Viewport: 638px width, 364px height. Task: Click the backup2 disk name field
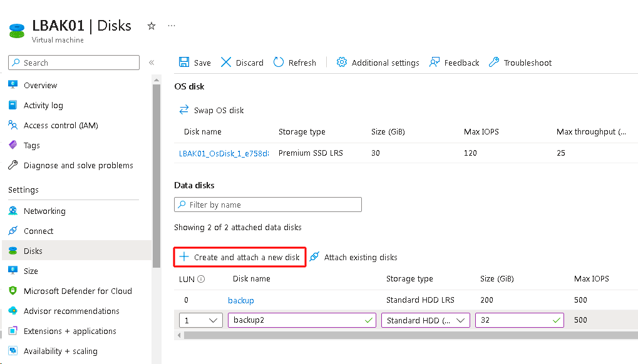(x=302, y=320)
